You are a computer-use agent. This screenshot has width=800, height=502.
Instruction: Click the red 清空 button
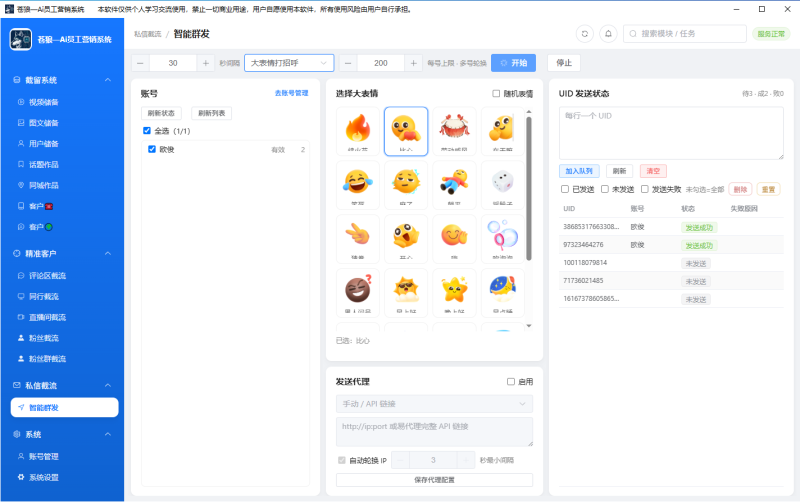tap(653, 171)
